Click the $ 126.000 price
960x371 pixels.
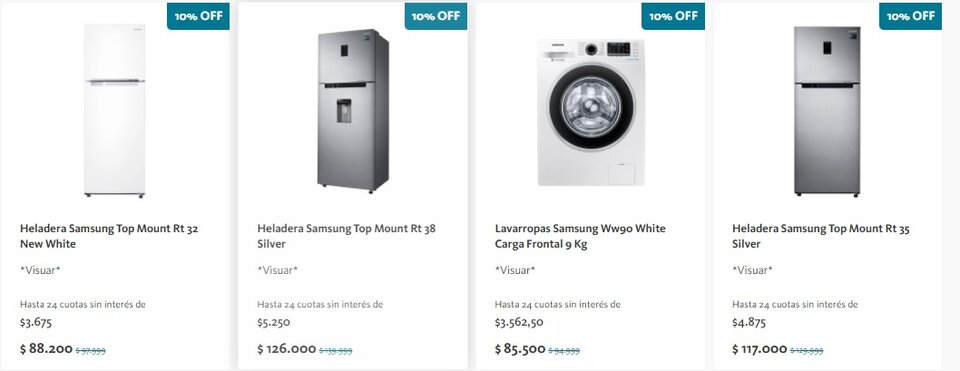287,349
